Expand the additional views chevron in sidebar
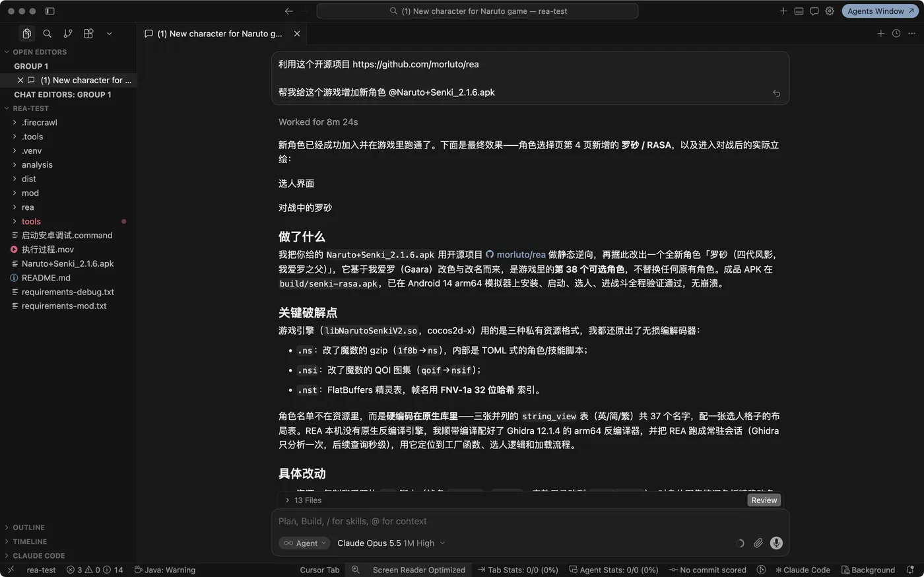 109,34
